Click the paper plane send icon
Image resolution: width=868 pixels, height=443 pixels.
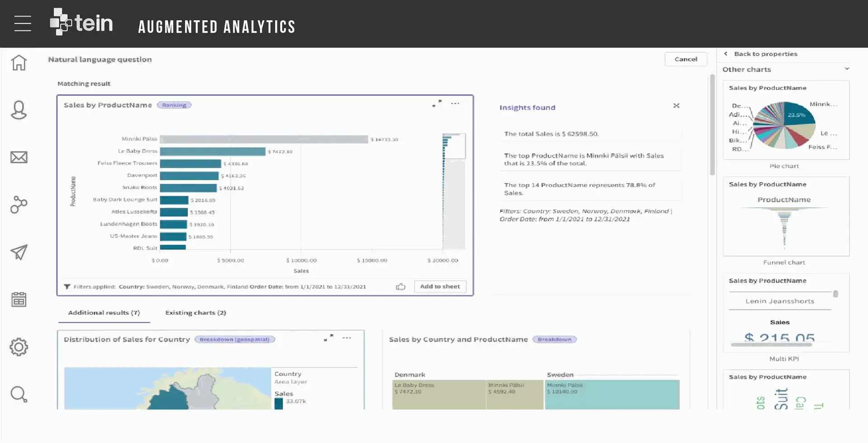[19, 252]
